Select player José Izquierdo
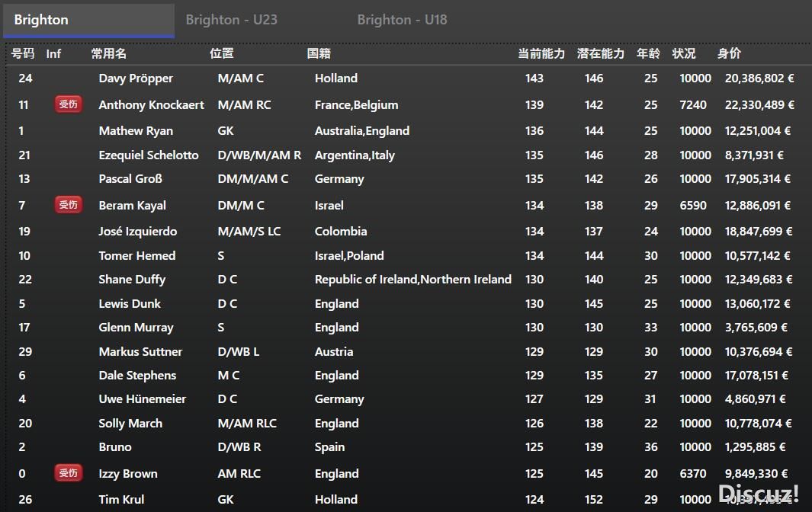The image size is (812, 512). [x=138, y=231]
